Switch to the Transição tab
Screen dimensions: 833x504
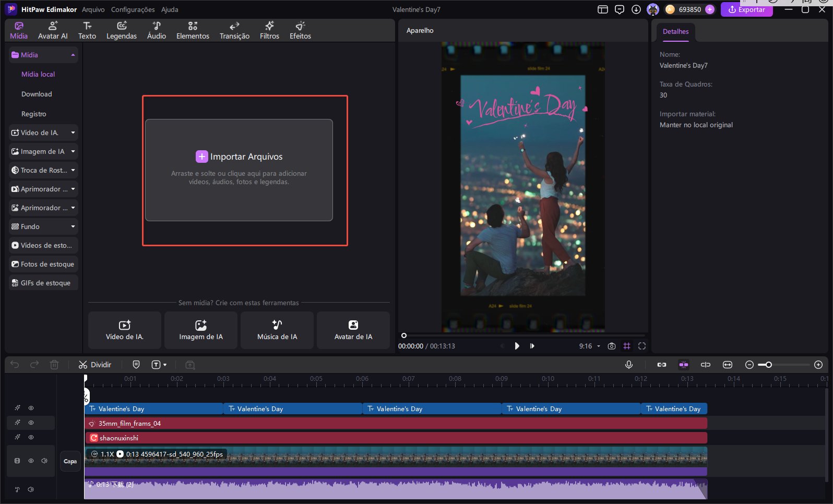tap(234, 30)
